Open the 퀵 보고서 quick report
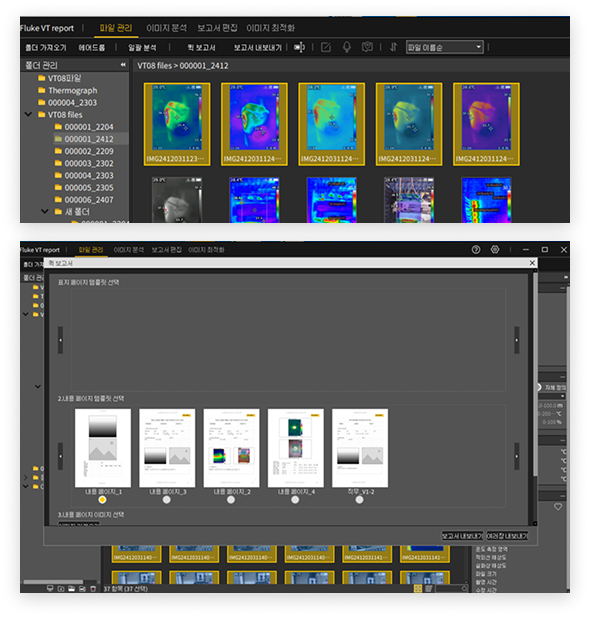The width and height of the screenshot is (590, 617). point(201,48)
